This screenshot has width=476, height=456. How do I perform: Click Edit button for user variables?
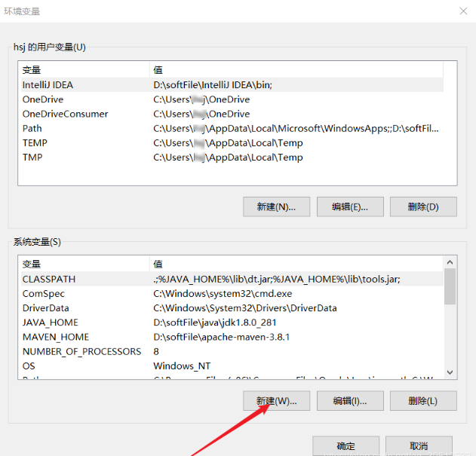[349, 207]
